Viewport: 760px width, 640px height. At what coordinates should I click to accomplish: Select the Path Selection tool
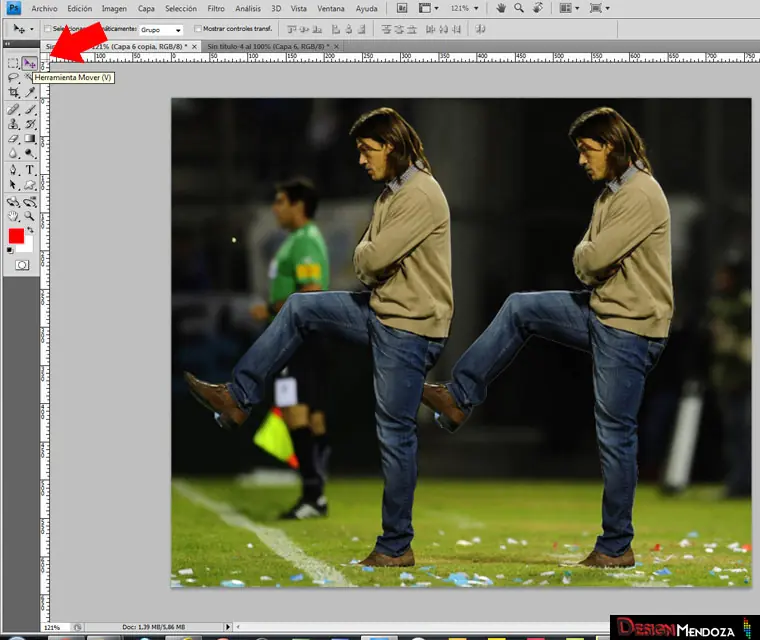[13, 185]
